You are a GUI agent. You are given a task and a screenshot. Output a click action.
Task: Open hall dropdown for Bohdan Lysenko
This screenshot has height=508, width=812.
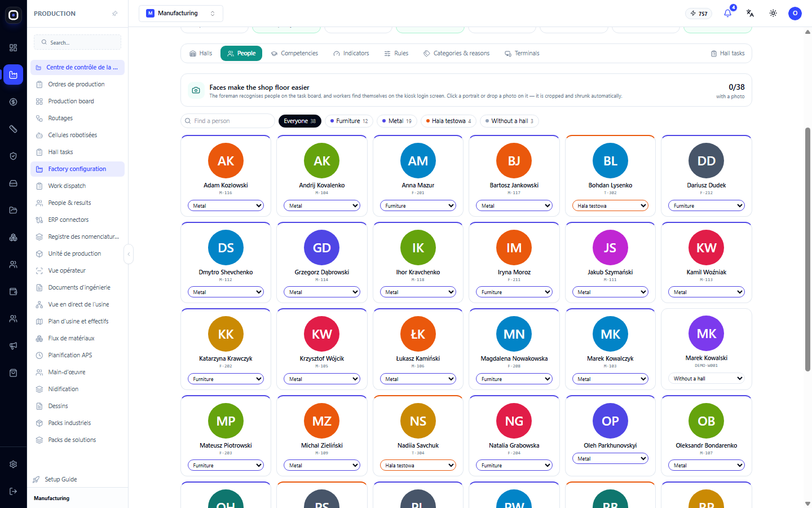click(x=610, y=206)
